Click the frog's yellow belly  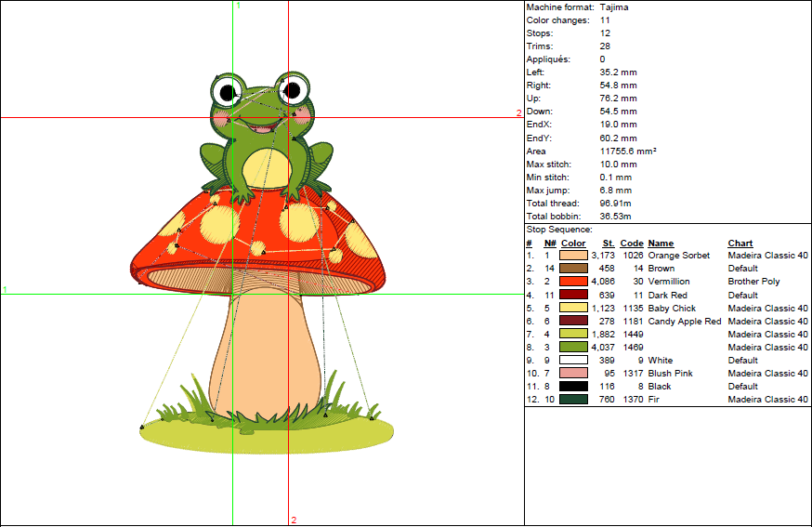click(268, 167)
